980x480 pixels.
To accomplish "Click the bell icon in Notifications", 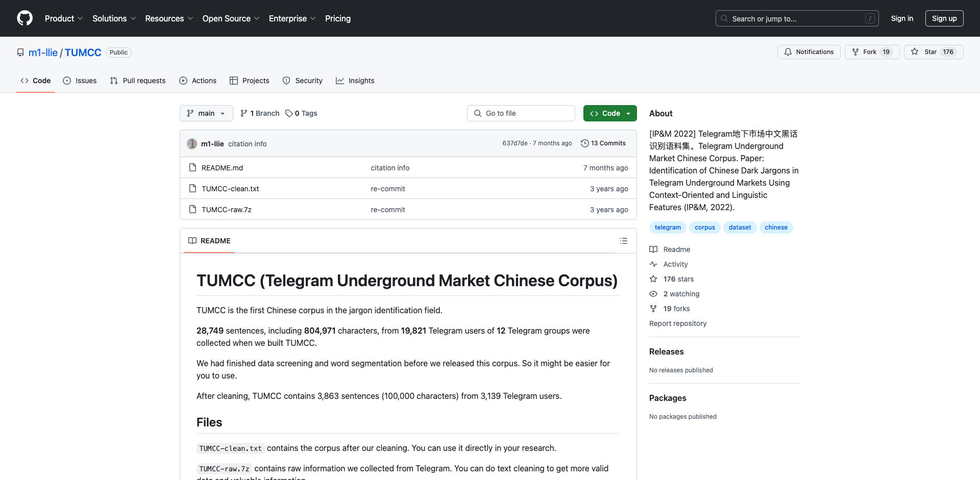I will click(788, 52).
